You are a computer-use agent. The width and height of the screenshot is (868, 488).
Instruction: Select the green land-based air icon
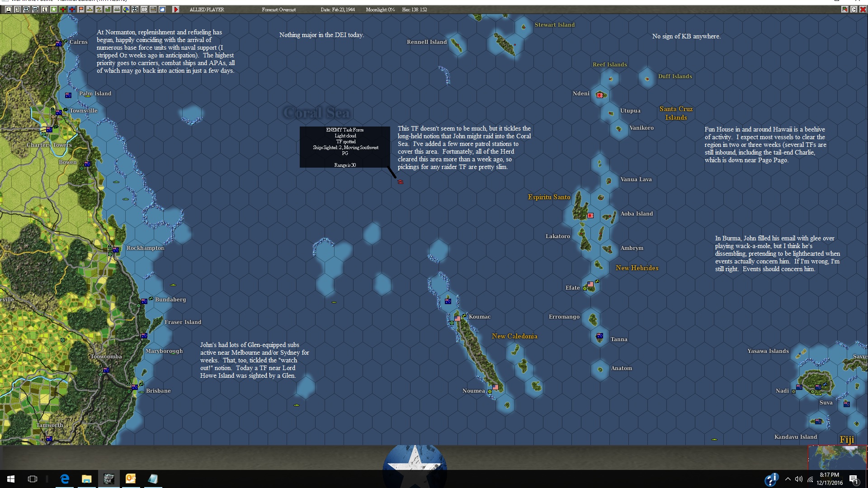63,9
